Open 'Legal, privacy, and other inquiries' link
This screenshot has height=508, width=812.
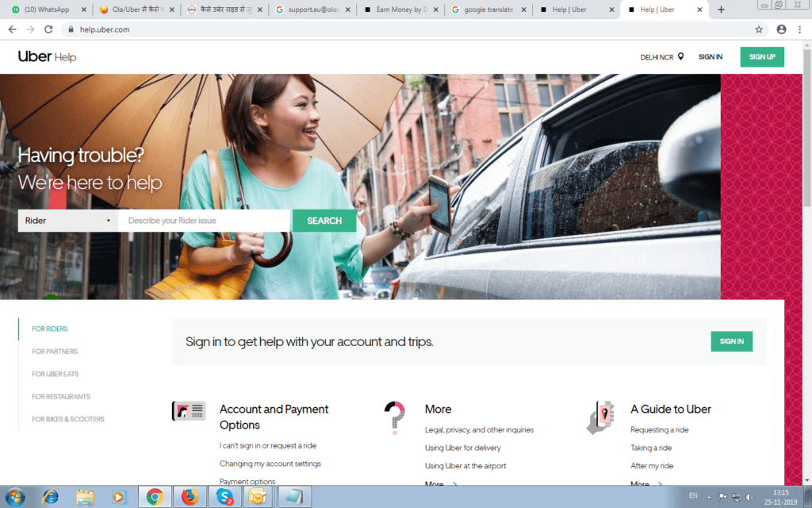[x=479, y=429]
